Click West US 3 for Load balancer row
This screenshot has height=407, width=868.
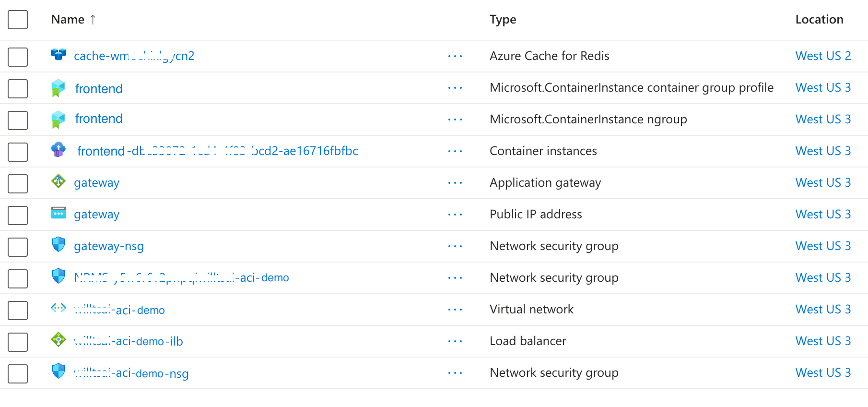(x=823, y=341)
